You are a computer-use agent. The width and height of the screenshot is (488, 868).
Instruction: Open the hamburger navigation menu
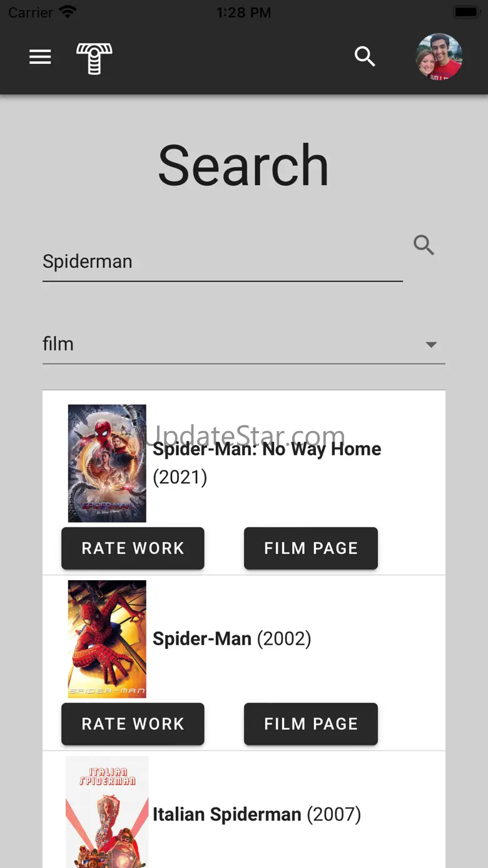coord(40,57)
